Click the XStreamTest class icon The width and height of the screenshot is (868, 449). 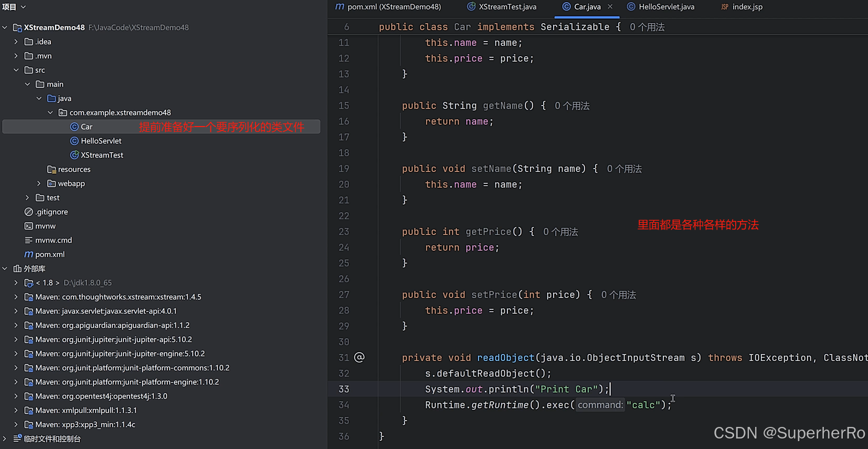[75, 155]
